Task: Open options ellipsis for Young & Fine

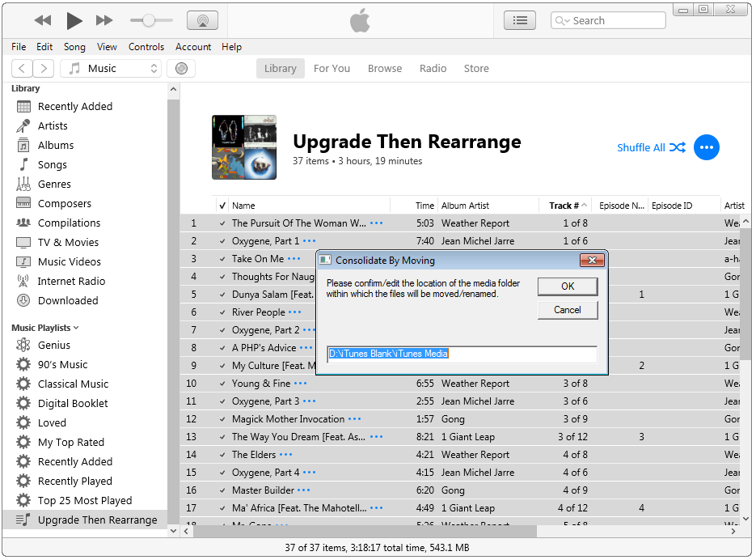Action: [300, 384]
